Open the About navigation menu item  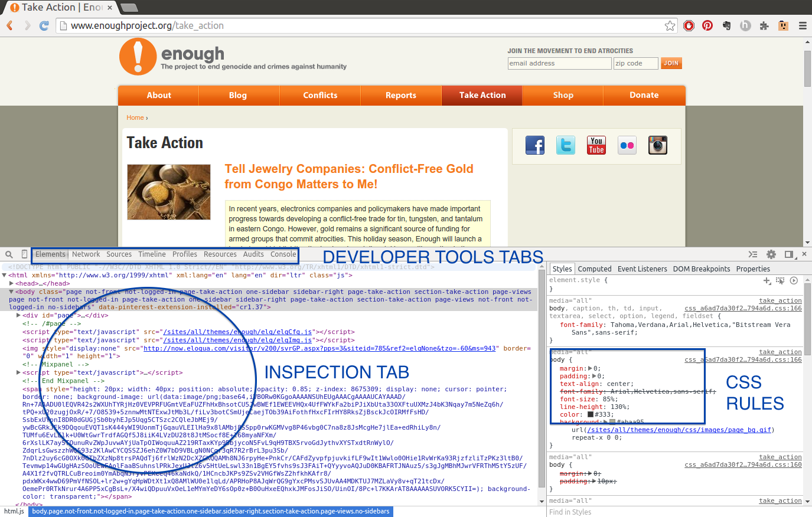tap(159, 95)
